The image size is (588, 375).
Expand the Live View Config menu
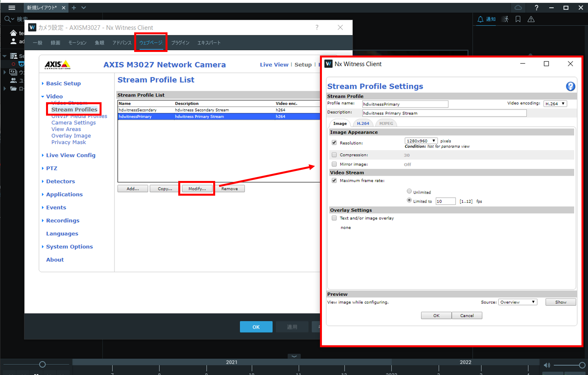(x=71, y=155)
